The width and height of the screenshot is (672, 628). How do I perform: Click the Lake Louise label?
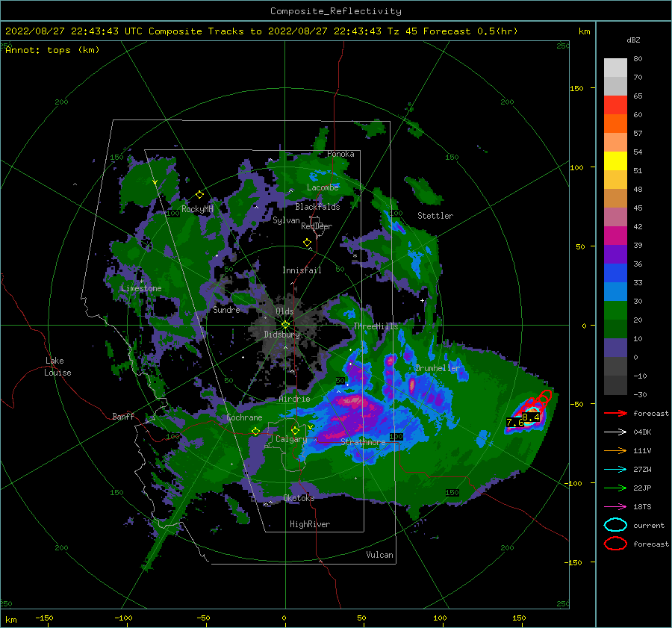(57, 367)
